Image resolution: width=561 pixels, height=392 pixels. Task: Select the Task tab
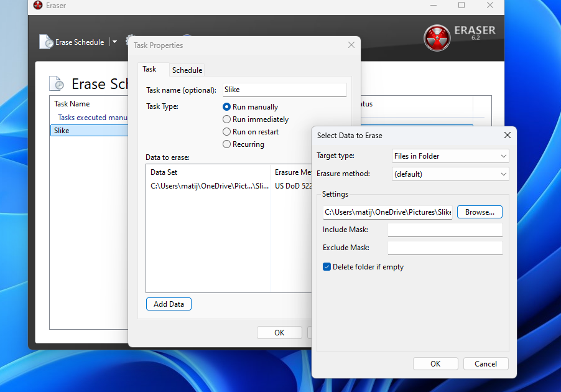149,69
